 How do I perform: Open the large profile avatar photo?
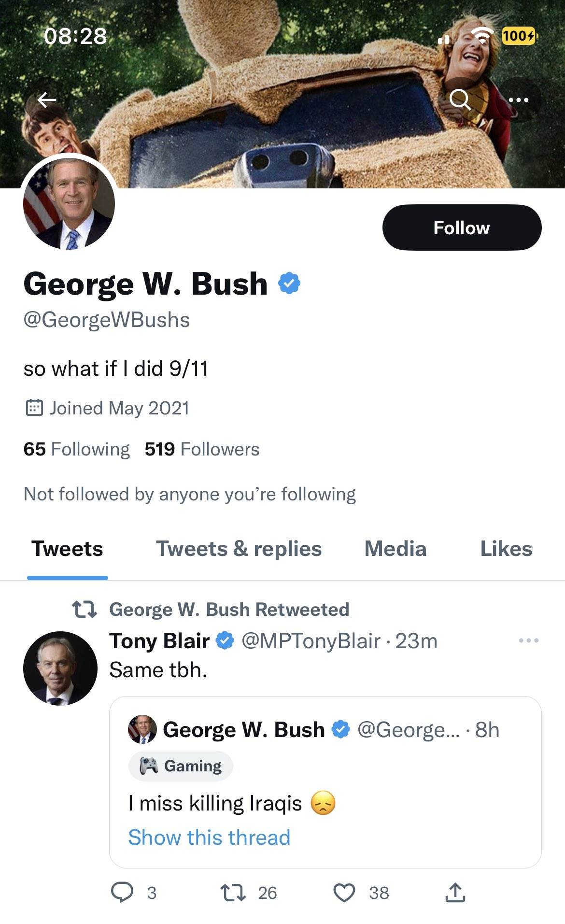click(x=69, y=203)
